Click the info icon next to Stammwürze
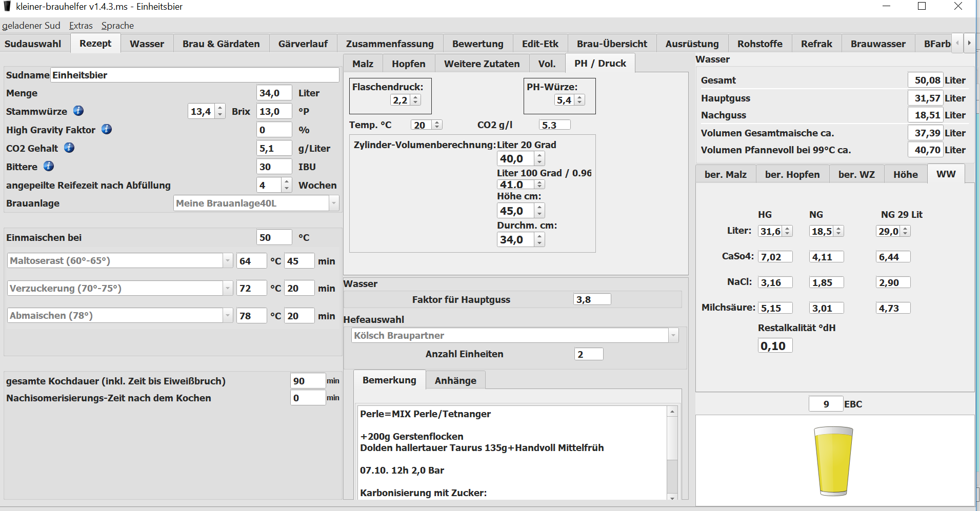This screenshot has width=980, height=511. click(x=78, y=111)
